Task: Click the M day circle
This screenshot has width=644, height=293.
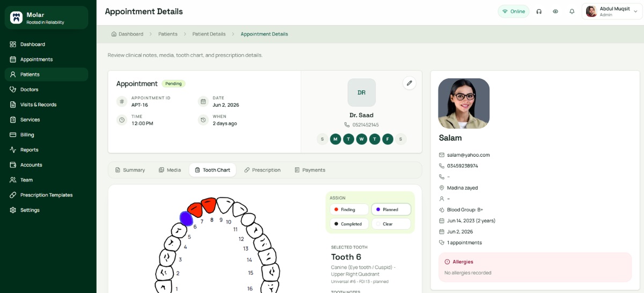Action: pos(335,139)
